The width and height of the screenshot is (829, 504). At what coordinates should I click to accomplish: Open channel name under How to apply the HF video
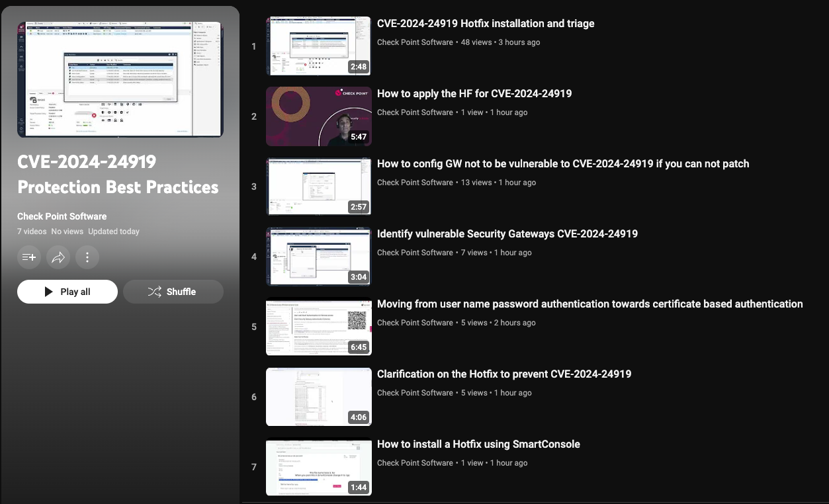(415, 112)
